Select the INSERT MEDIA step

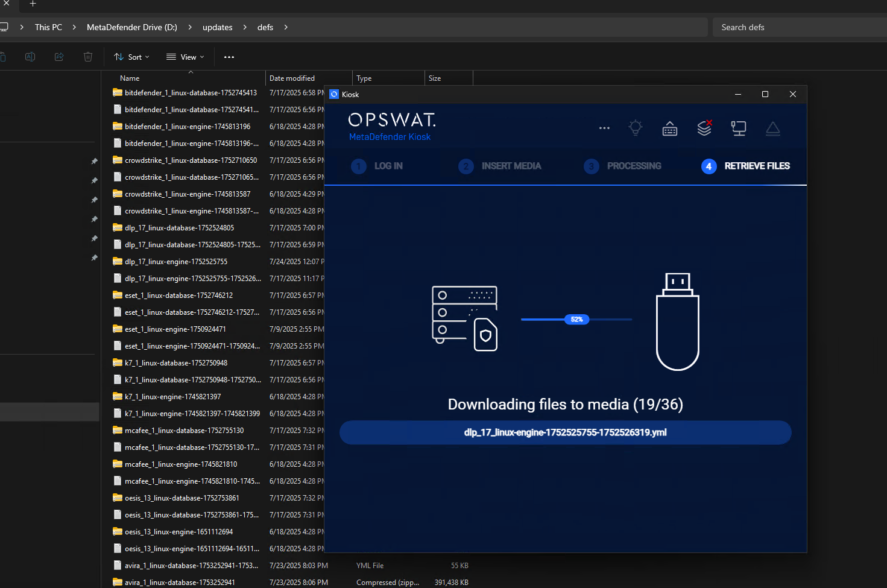click(500, 166)
